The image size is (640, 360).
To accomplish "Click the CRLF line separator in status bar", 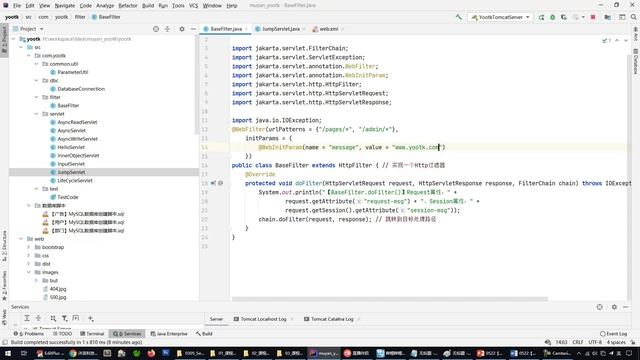I will click(x=578, y=342).
